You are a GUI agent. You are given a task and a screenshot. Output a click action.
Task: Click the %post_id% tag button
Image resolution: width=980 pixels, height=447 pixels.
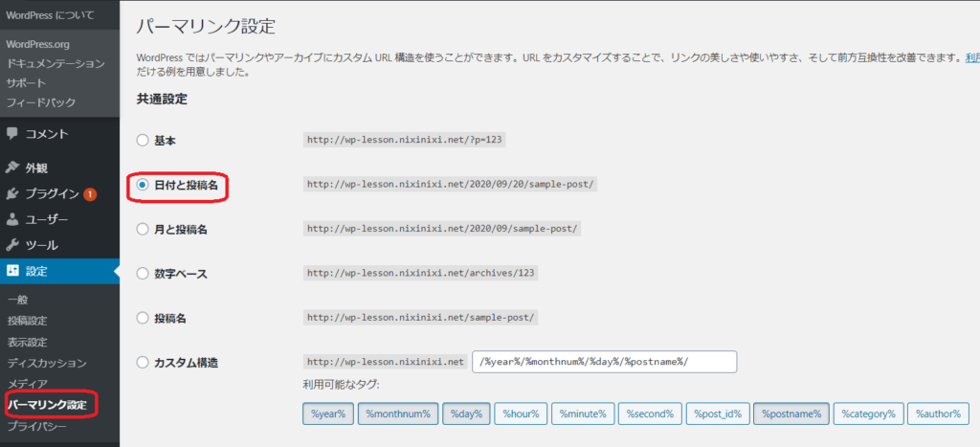point(717,413)
